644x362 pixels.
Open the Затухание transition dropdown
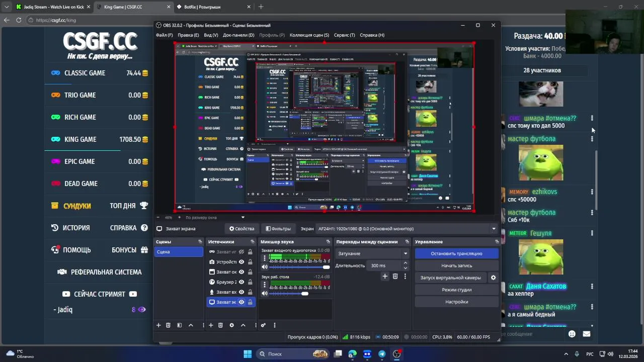[372, 253]
